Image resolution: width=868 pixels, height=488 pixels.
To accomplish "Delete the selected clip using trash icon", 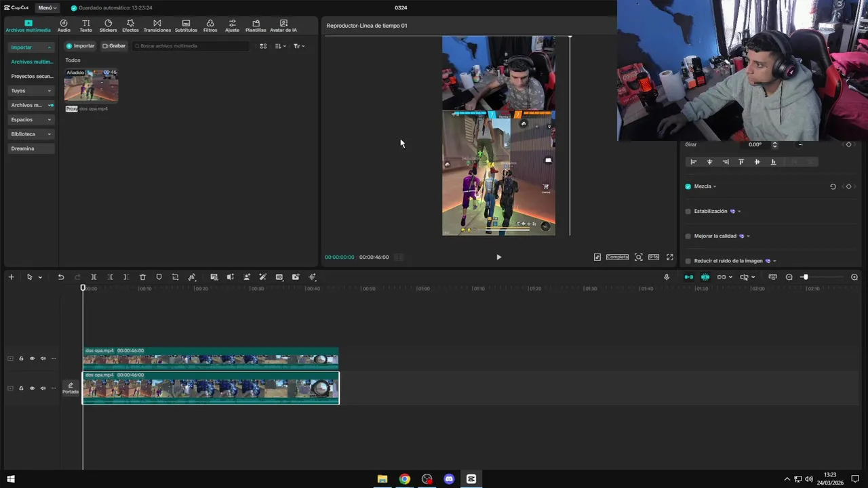I will pos(142,277).
